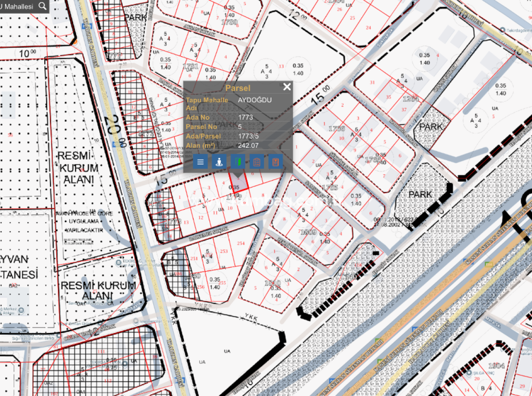This screenshot has height=396, width=532.
Task: Click the blue TEKİRDAĞ Müdürlüğü marker
Action: (x=119, y=263)
